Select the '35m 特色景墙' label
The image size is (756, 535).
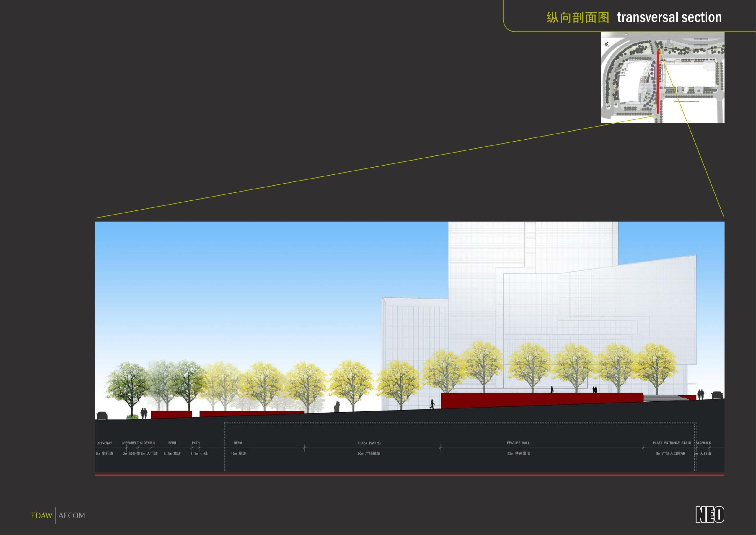tap(519, 454)
